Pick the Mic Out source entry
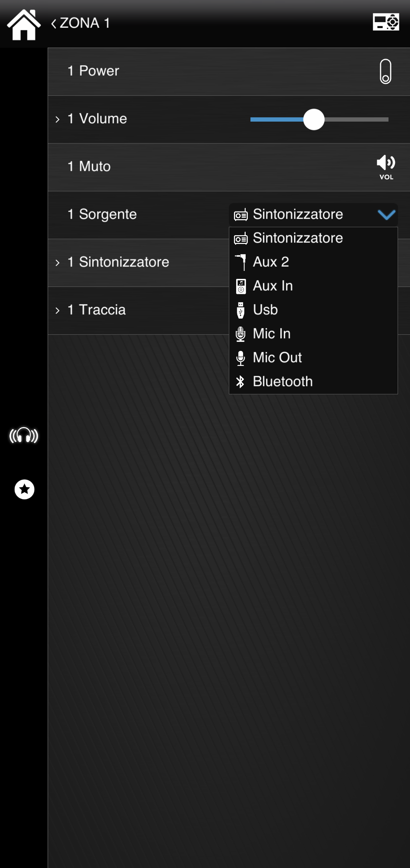The image size is (410, 868). (x=313, y=358)
